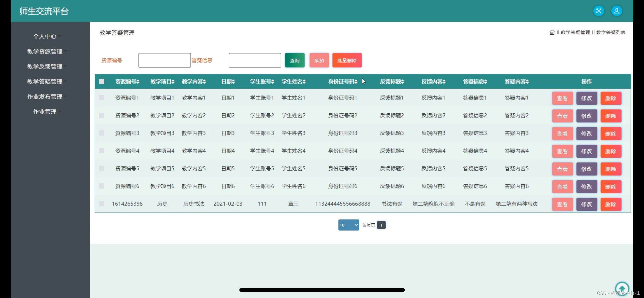Click cell 答疑内容4
The width and height of the screenshot is (644, 298).
(x=517, y=151)
